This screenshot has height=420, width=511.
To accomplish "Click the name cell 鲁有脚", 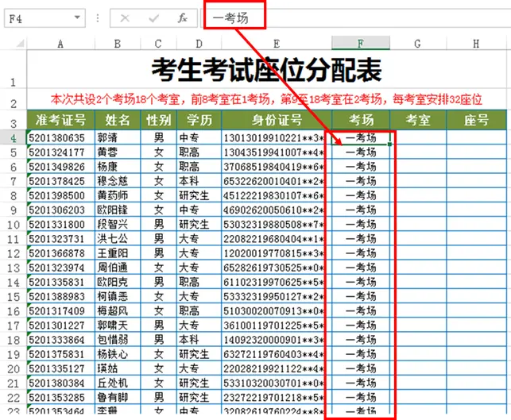I will 118,398.
